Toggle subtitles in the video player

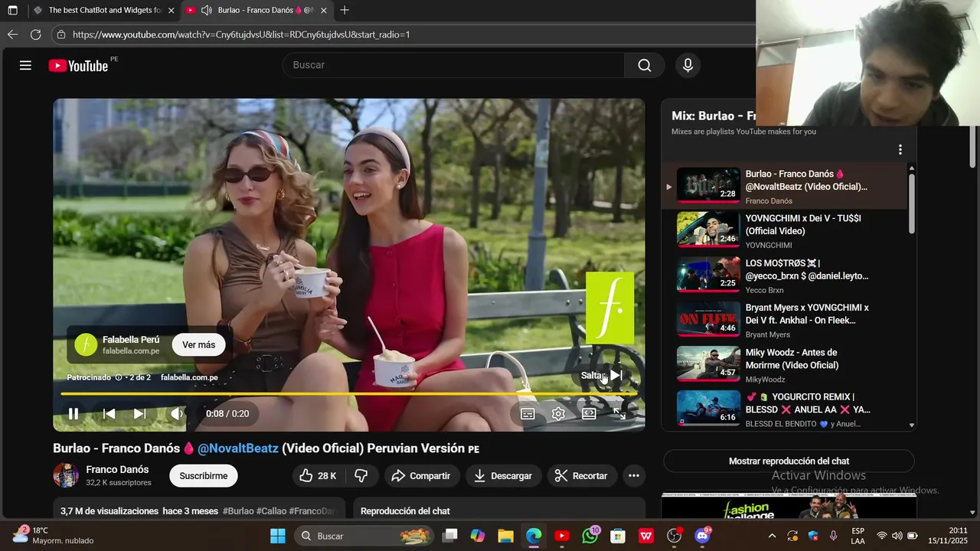tap(528, 413)
